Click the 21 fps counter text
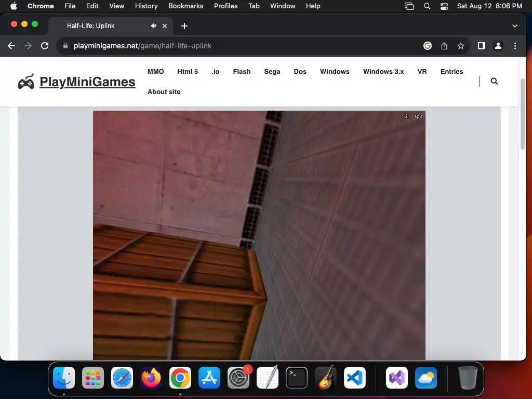The image size is (532, 399). coord(414,116)
